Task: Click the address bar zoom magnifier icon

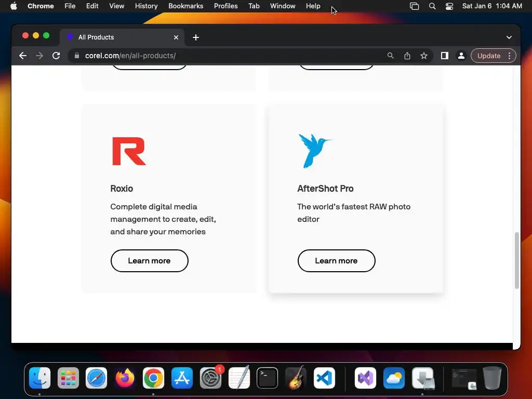Action: 391,56
